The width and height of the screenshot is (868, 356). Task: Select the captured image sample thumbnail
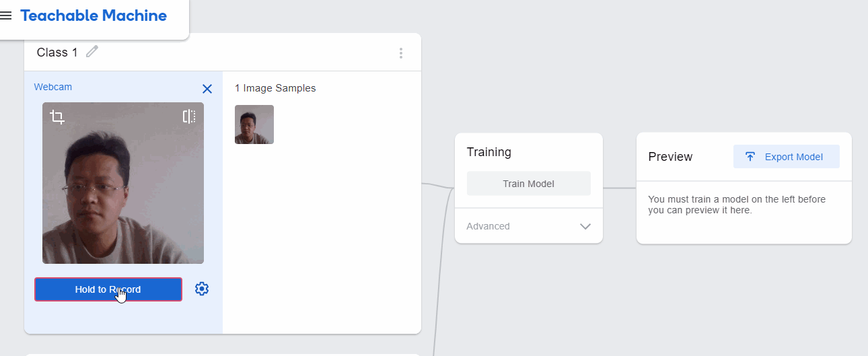(x=254, y=124)
